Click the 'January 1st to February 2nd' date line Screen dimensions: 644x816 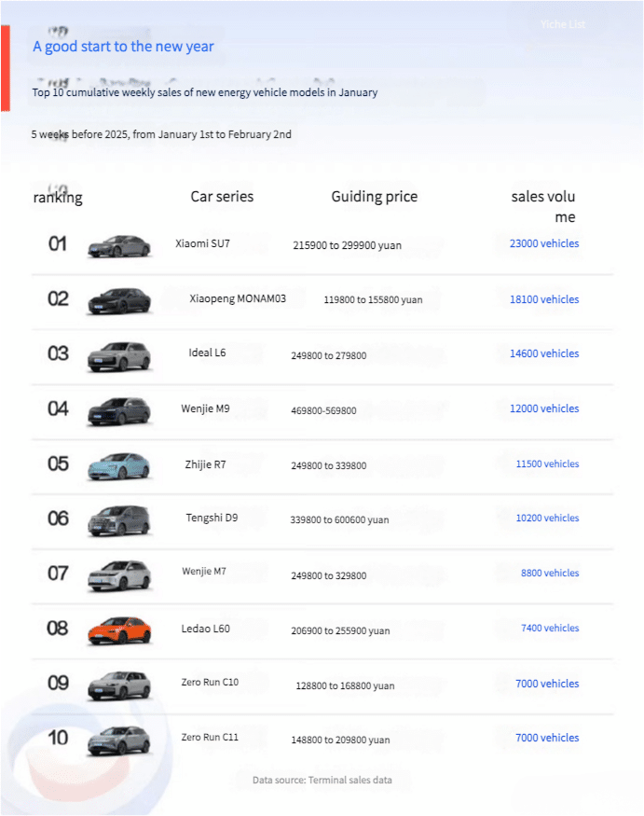click(x=161, y=134)
